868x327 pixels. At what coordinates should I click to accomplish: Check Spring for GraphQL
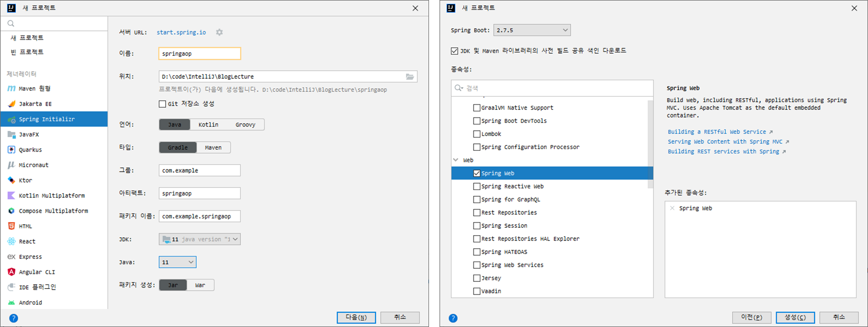point(477,199)
